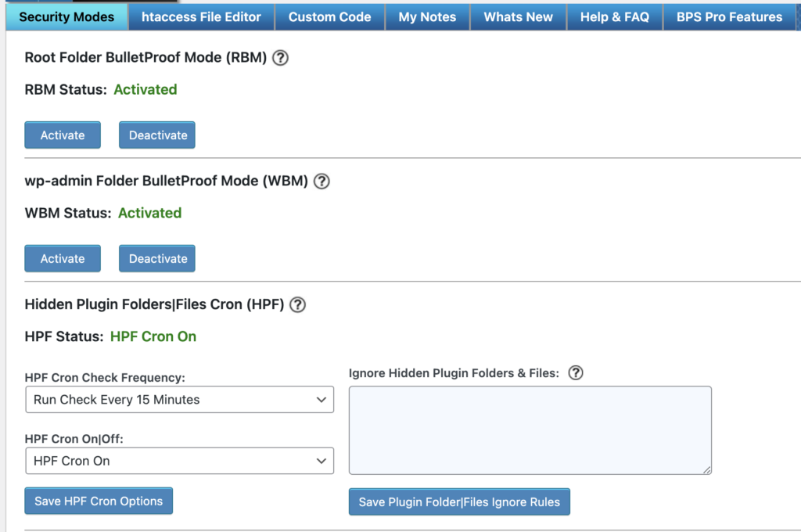Select the 'HPF Cron On|Off:' label
Screen dimensions: 801x532
(74, 439)
